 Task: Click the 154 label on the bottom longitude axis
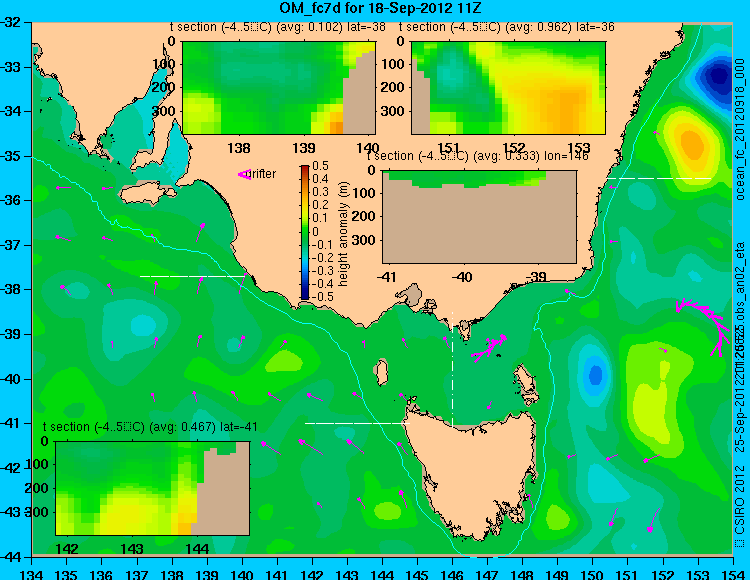732,573
